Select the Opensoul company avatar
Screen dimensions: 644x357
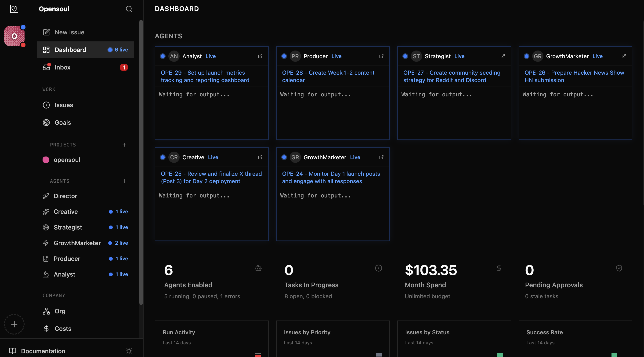click(x=14, y=36)
